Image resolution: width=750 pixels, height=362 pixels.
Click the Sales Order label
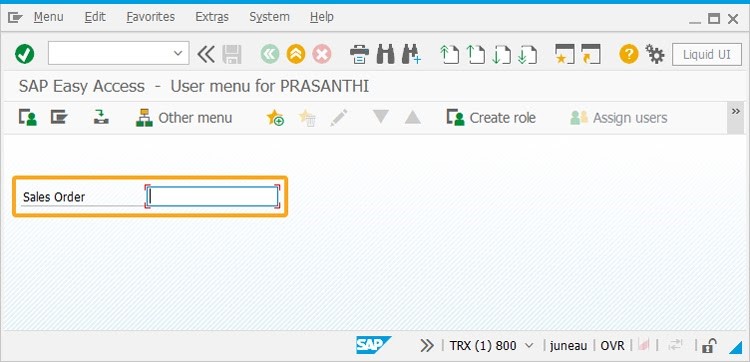(54, 197)
